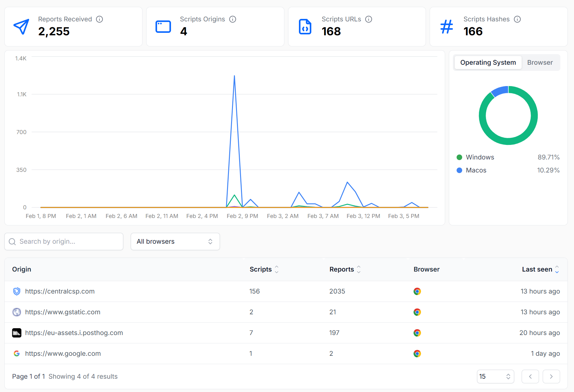Click the search magnifier icon in origin search

pos(12,242)
